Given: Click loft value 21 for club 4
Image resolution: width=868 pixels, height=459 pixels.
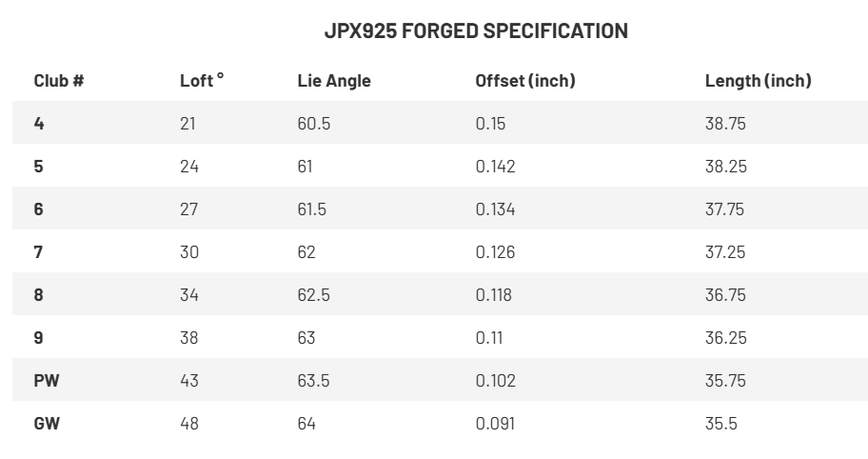Looking at the screenshot, I should pos(187,124).
